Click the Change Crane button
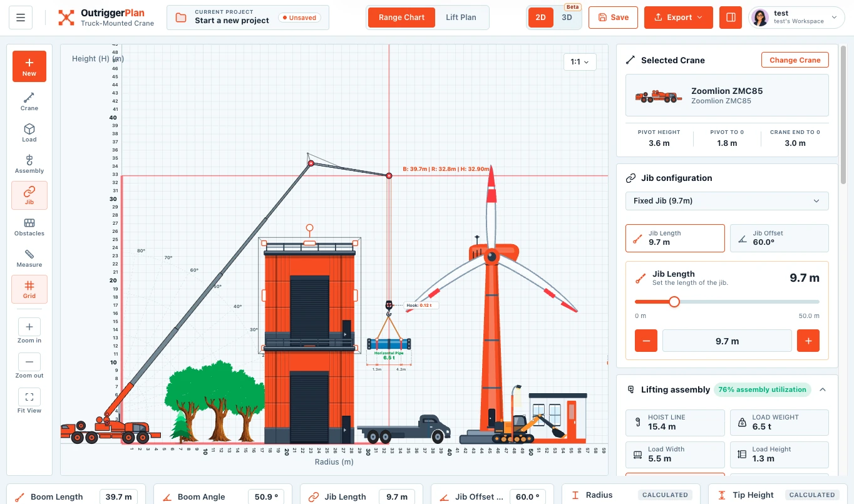854x504 pixels. click(x=795, y=60)
